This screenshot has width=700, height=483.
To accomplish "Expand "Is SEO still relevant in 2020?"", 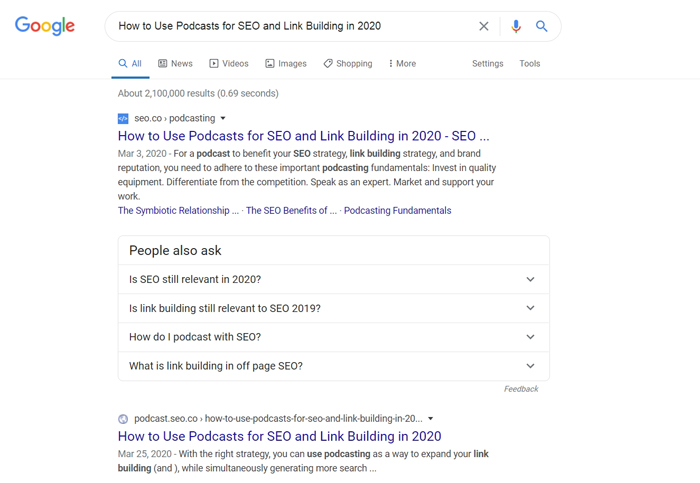I will [333, 279].
